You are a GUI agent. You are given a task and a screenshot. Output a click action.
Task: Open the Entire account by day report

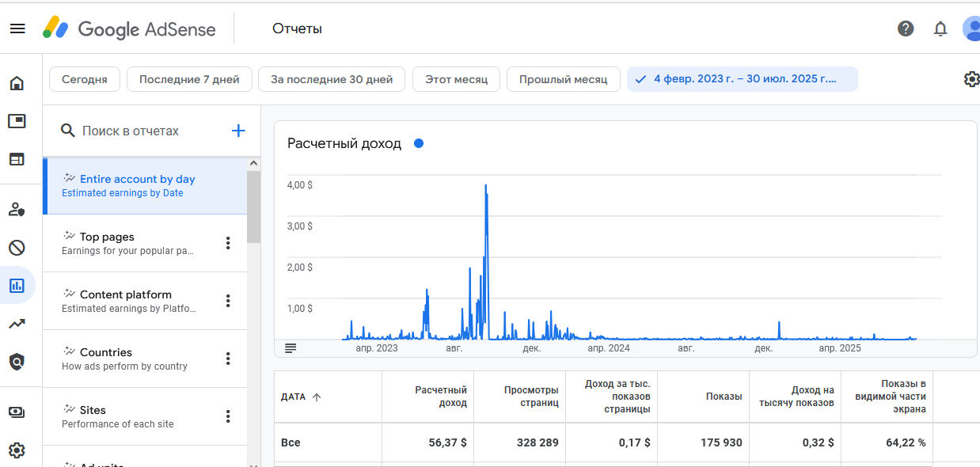[145, 185]
